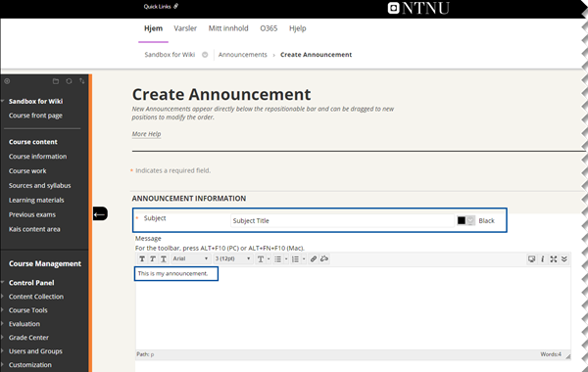Insert a numbered list
Screen dimensions: 588x372
click(x=296, y=258)
